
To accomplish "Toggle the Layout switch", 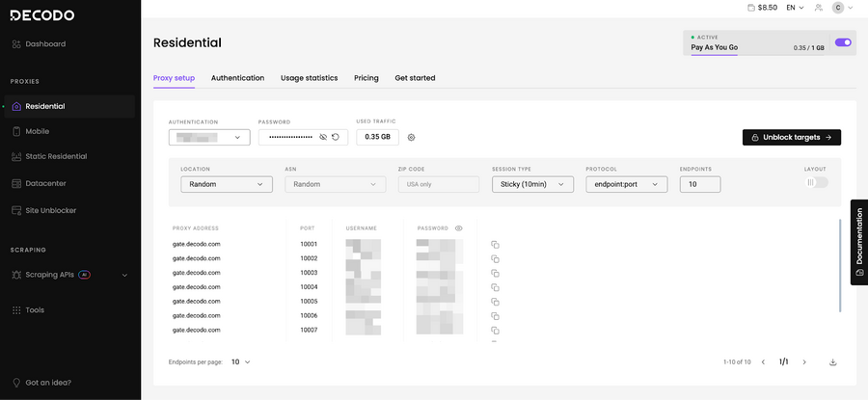I will [816, 182].
